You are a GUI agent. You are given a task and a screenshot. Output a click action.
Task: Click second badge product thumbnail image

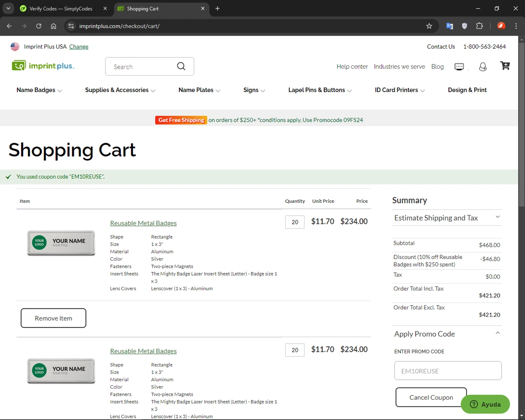(61, 371)
